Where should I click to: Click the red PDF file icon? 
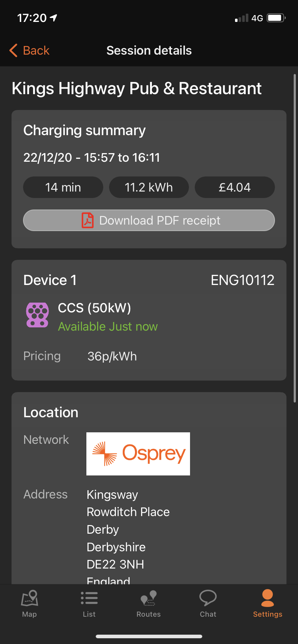(87, 220)
